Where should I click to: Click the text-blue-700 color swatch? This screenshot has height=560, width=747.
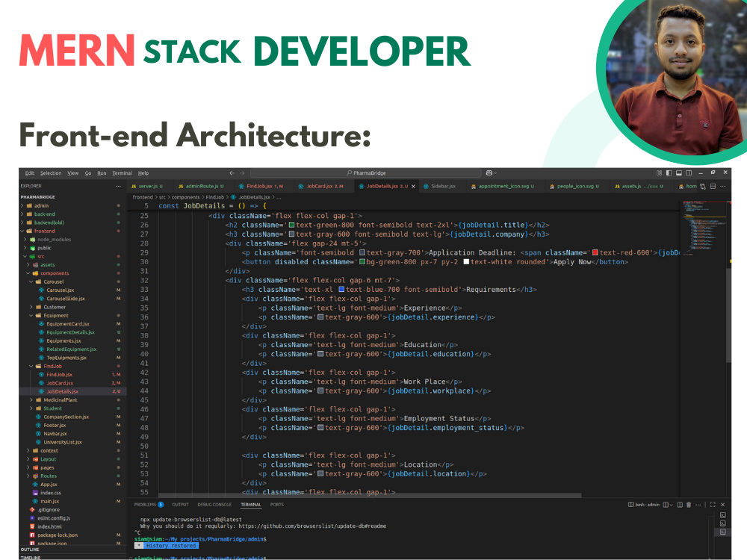pyautogui.click(x=341, y=290)
